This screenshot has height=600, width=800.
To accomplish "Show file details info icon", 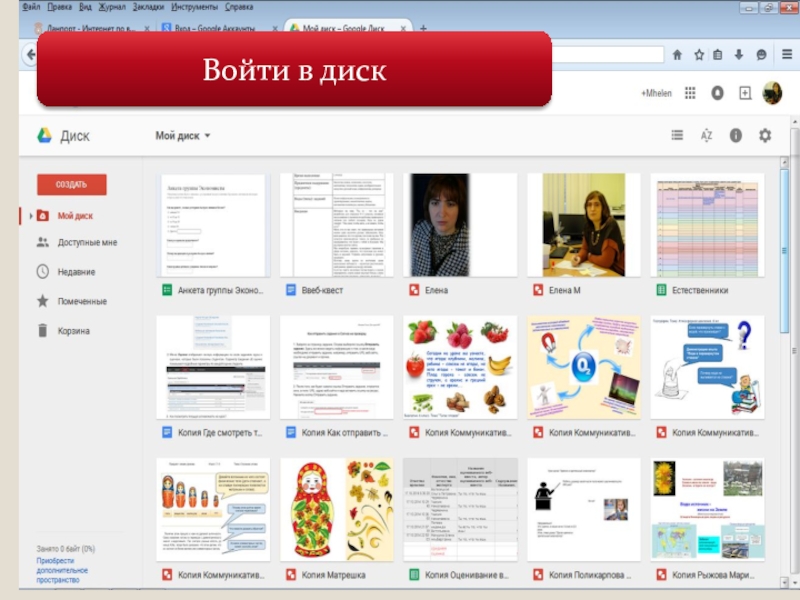I will [x=736, y=135].
